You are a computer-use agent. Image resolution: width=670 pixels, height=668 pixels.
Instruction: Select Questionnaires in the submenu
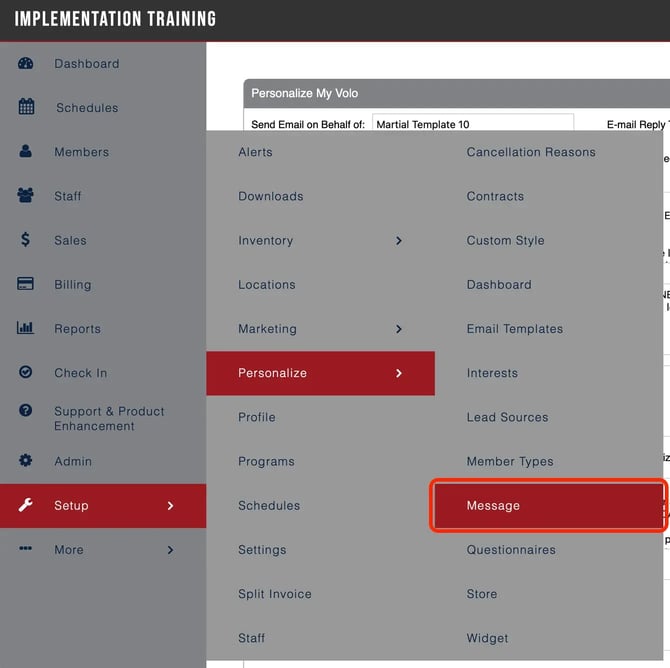tap(510, 550)
